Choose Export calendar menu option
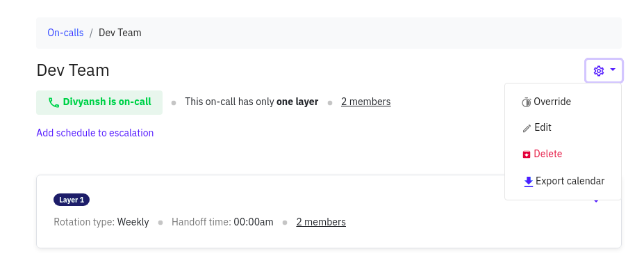This screenshot has height=263, width=644. [x=563, y=181]
